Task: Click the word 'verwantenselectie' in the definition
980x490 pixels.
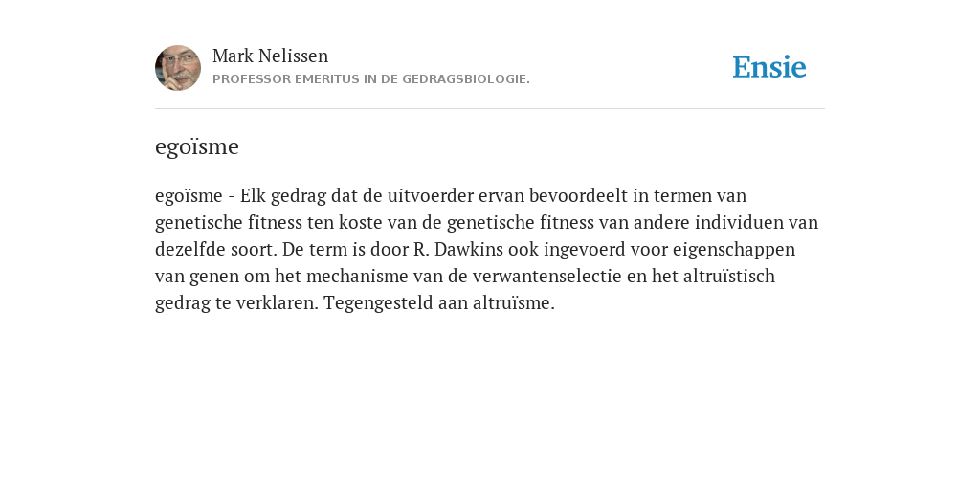Action: [x=546, y=277]
